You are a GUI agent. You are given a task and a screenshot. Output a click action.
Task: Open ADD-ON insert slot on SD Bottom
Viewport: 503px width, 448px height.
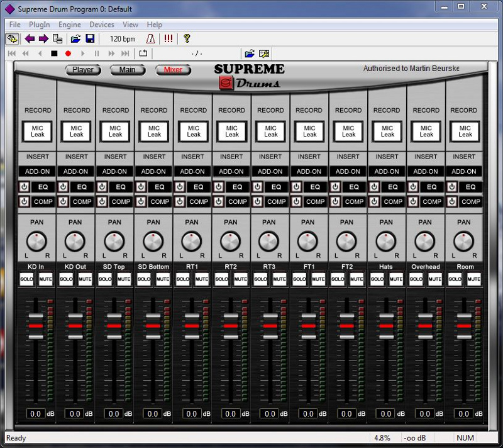153,171
